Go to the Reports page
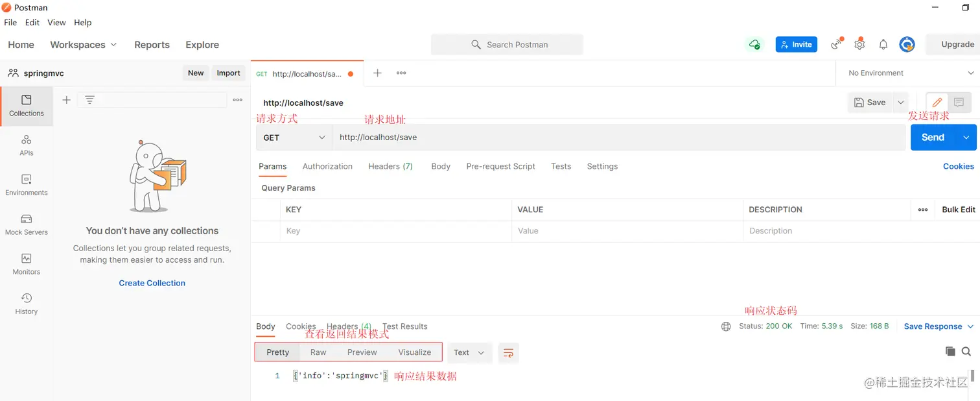The height and width of the screenshot is (401, 980). pyautogui.click(x=152, y=45)
